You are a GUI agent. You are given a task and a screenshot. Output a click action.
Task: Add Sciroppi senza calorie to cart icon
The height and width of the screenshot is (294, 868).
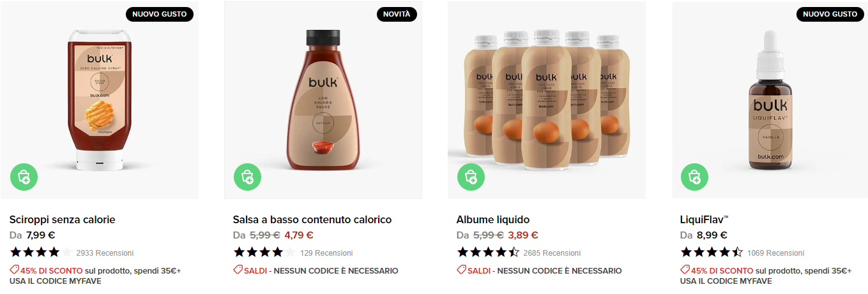click(24, 177)
